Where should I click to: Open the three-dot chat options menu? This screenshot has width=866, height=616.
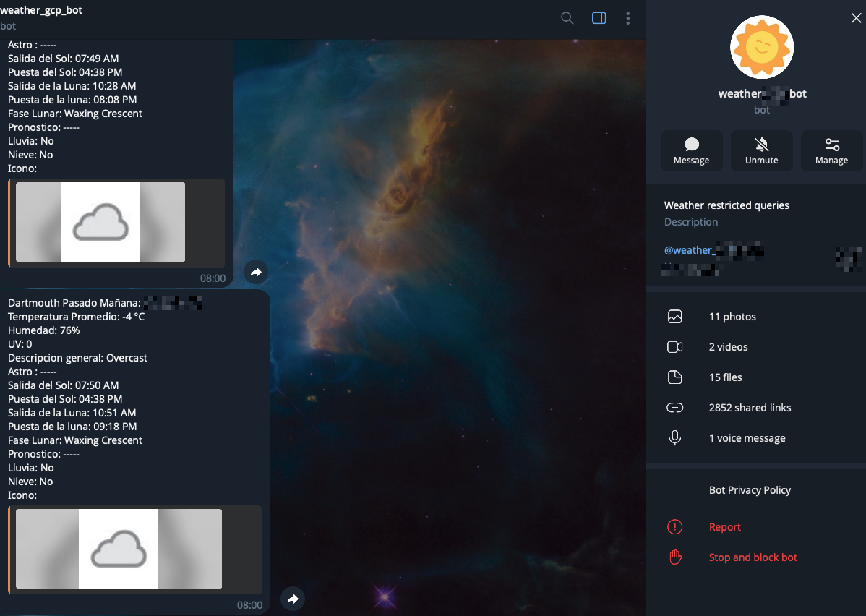[x=627, y=18]
